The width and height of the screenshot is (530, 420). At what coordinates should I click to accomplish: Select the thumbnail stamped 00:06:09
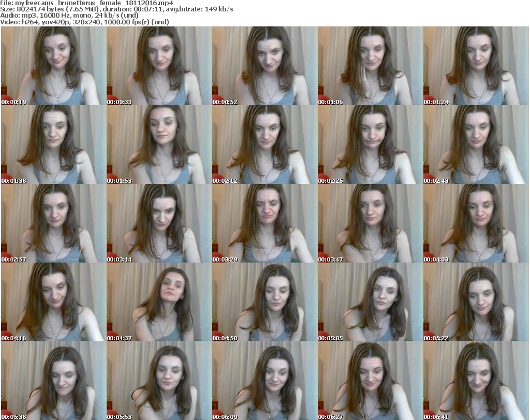coord(264,381)
